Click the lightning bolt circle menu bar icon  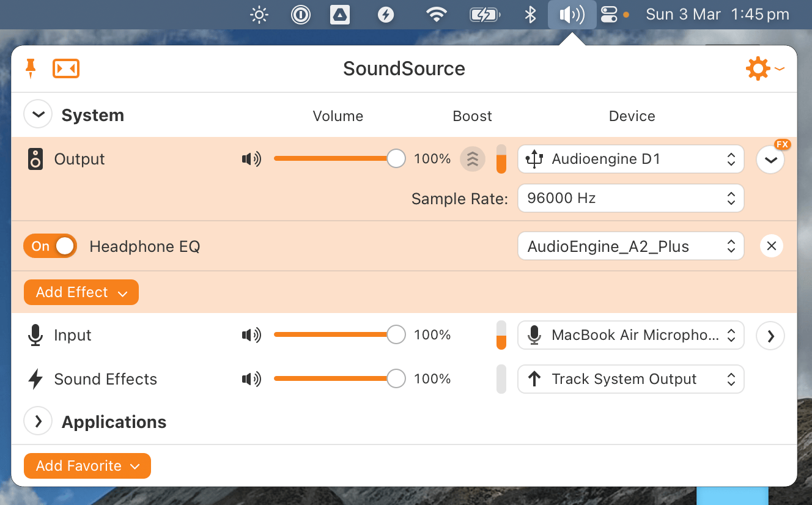click(x=385, y=15)
